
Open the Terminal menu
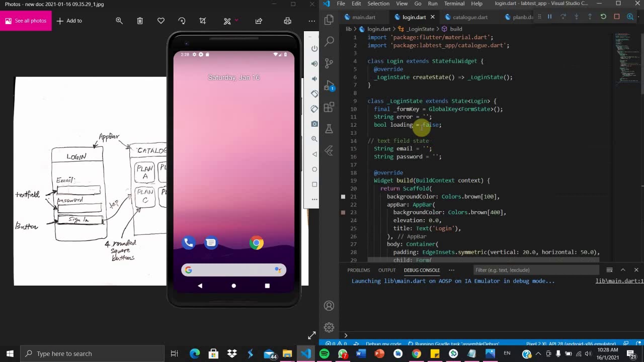(x=454, y=4)
